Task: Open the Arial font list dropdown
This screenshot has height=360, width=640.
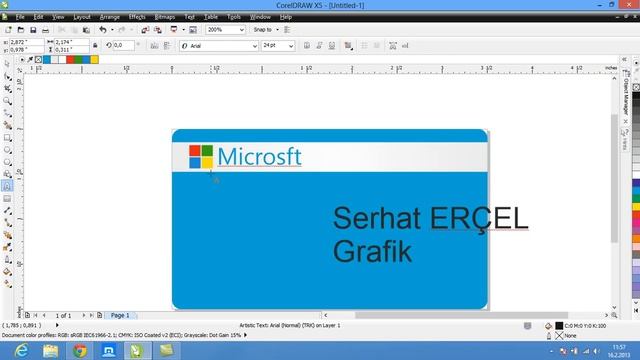Action: (x=255, y=46)
